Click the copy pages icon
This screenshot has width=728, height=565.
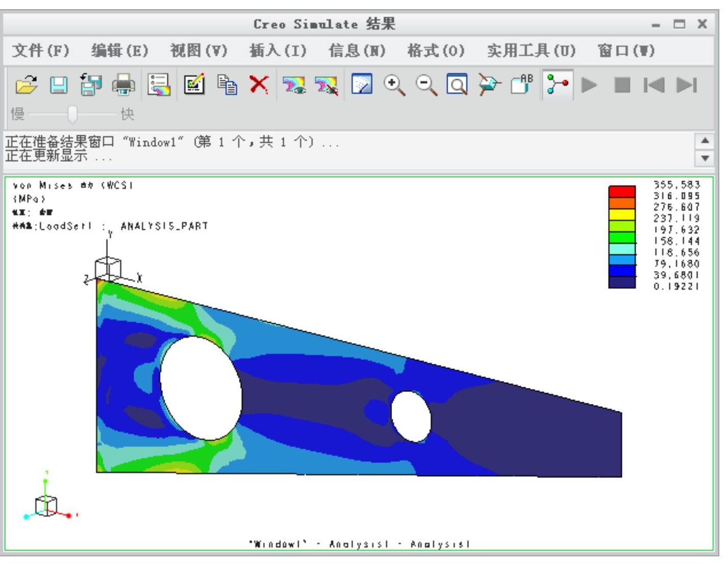click(227, 85)
